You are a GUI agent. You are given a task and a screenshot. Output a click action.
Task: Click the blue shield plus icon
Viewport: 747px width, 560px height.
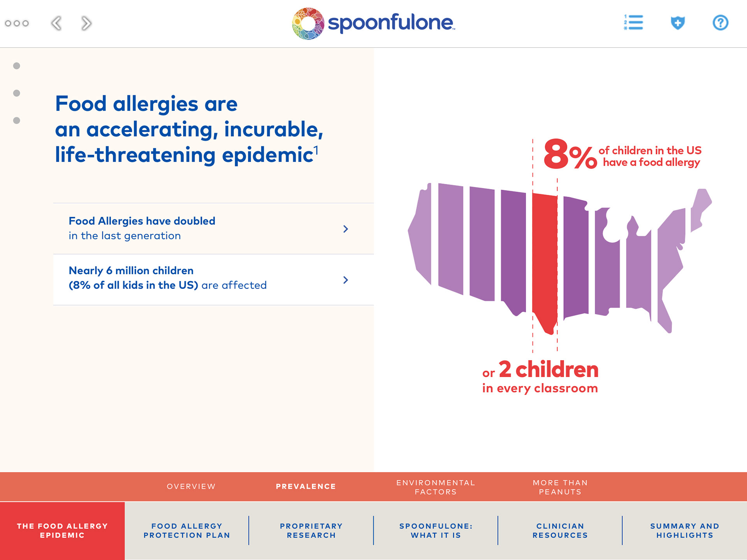point(677,23)
